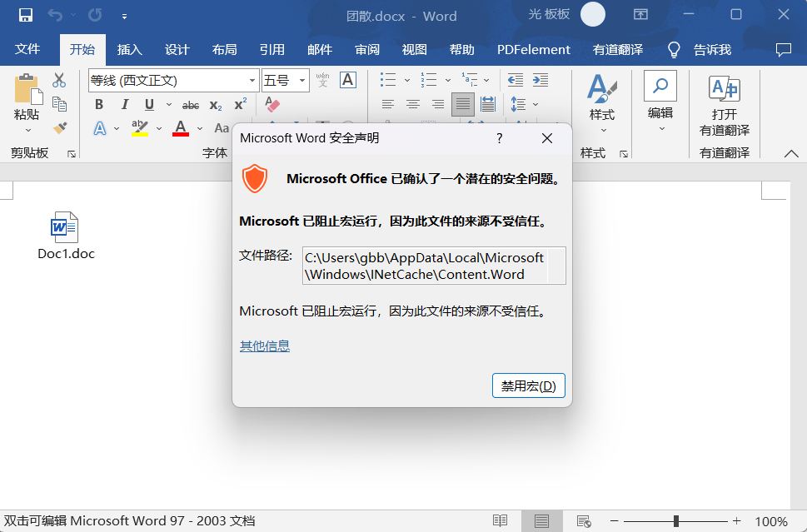Screen dimensions: 807x532
Task: Open the 剪贴板 dialog launcher
Action: coord(72,153)
